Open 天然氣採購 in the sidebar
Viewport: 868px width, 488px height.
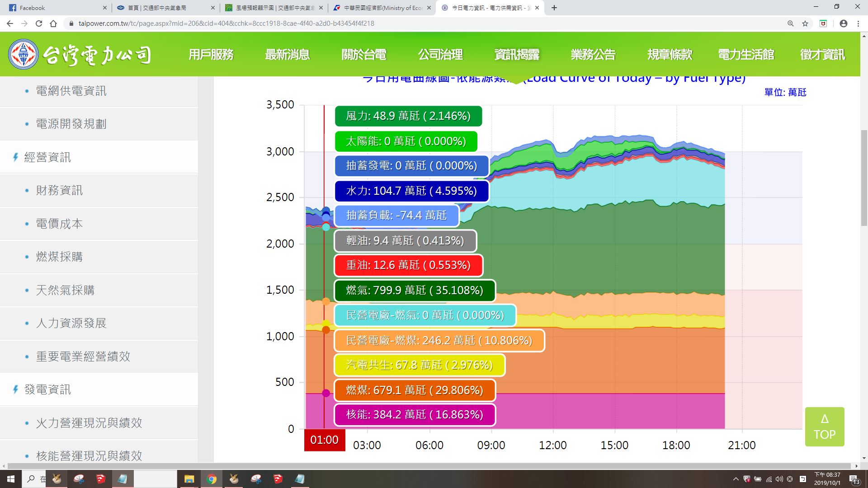click(x=99, y=290)
